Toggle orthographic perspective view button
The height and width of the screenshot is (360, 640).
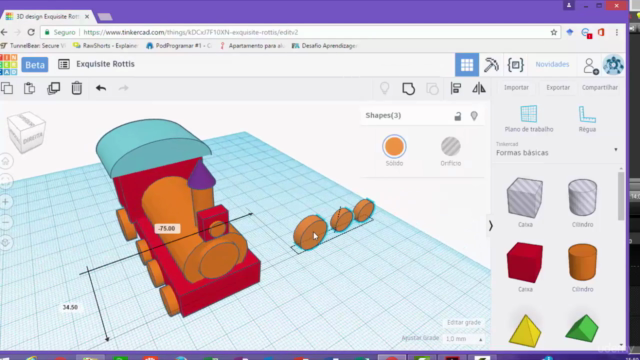[x=6, y=242]
